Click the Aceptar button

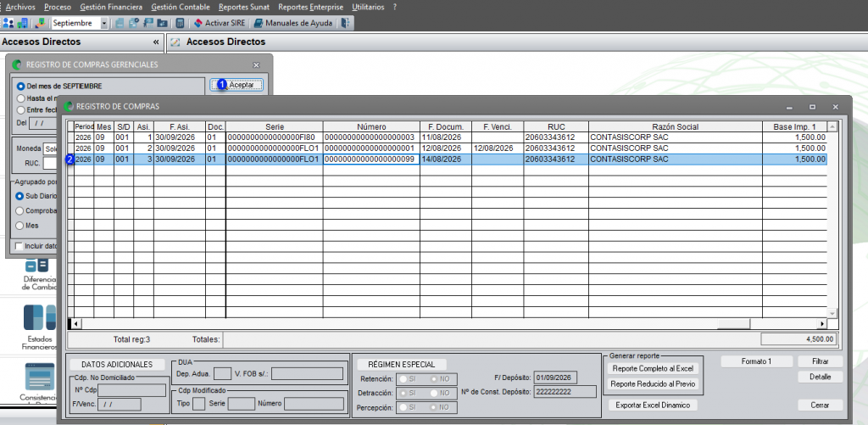click(x=237, y=85)
